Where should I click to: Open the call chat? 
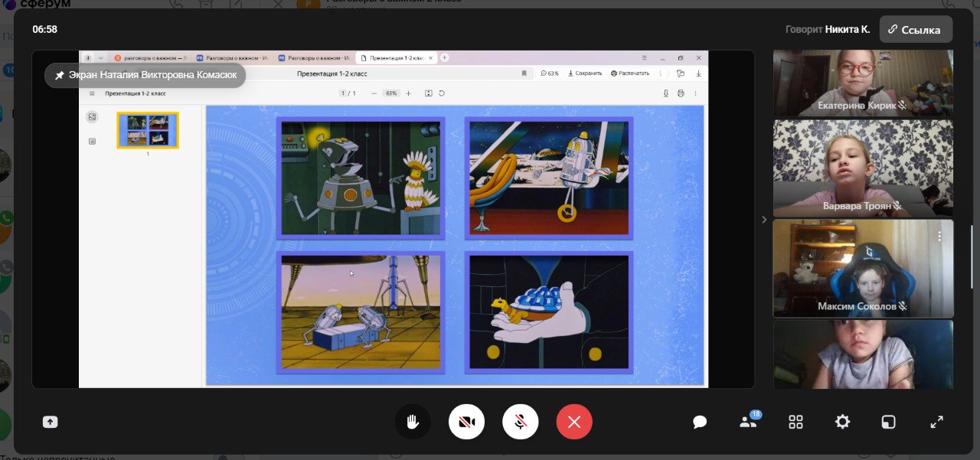699,422
